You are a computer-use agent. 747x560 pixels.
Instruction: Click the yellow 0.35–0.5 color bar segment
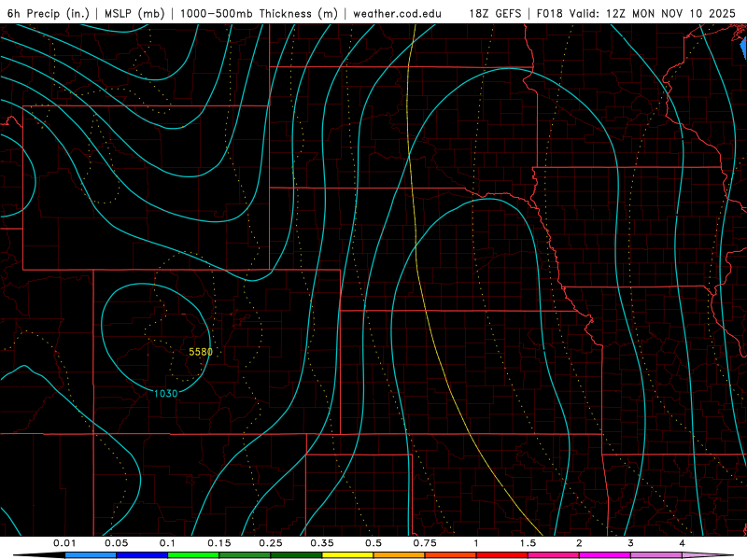(347, 555)
